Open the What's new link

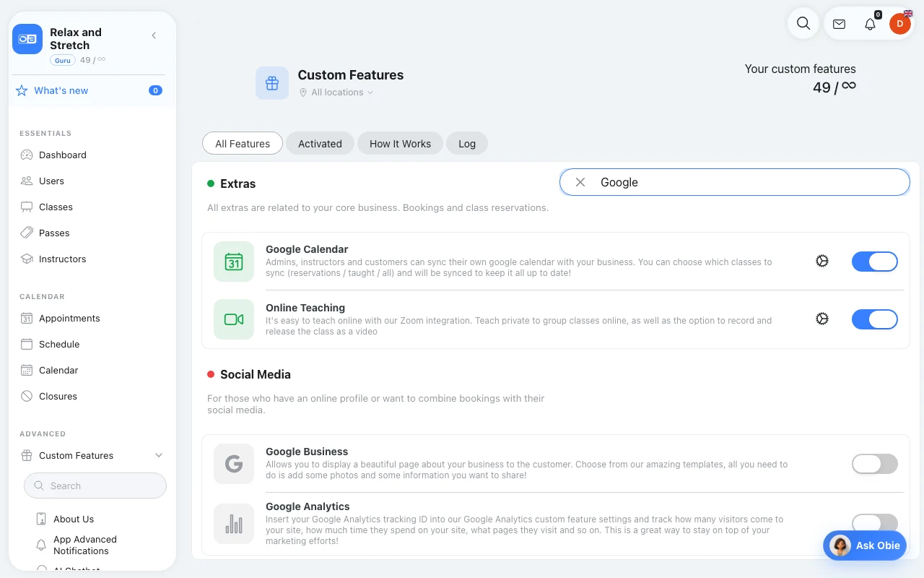click(61, 90)
